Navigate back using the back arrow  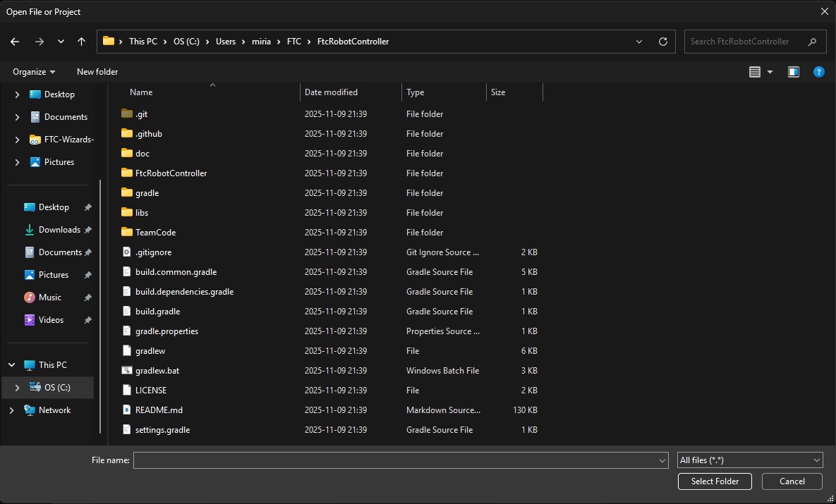tap(14, 42)
